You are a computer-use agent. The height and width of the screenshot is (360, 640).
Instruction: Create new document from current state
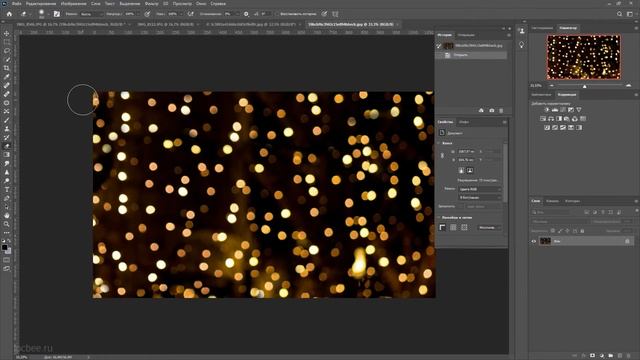(x=481, y=111)
